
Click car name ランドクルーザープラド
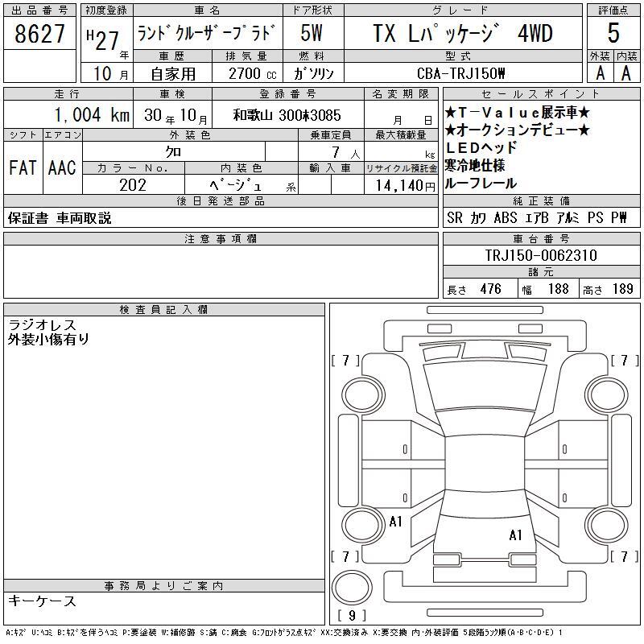205,33
